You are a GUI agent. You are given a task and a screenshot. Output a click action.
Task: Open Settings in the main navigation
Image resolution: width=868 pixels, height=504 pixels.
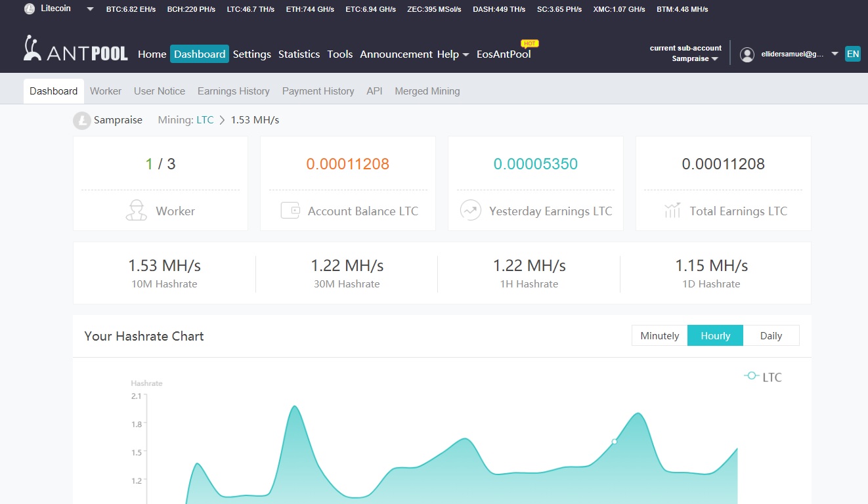pos(252,54)
